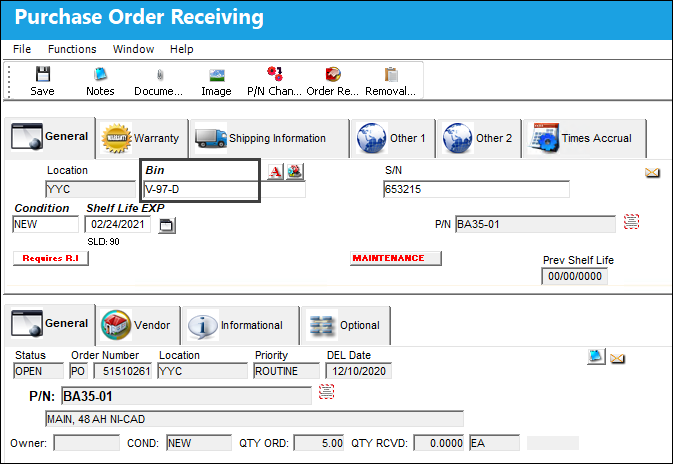Click Prev Shelf Life field 00/00/0000

[574, 276]
